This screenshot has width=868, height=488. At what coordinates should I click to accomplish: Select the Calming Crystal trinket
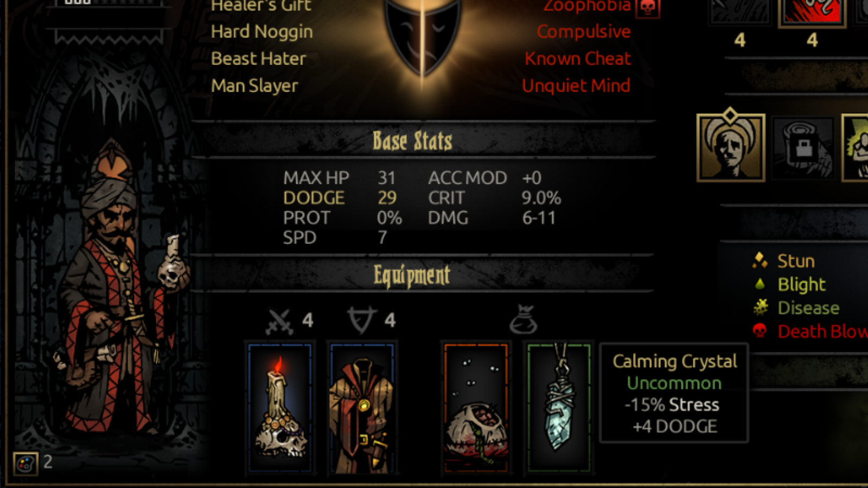[x=559, y=408]
